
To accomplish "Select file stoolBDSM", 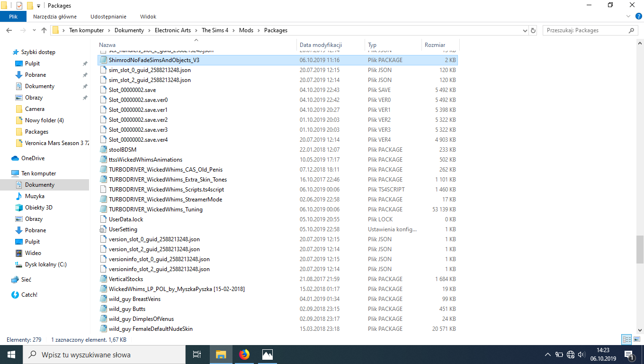I will click(x=277, y=150).
